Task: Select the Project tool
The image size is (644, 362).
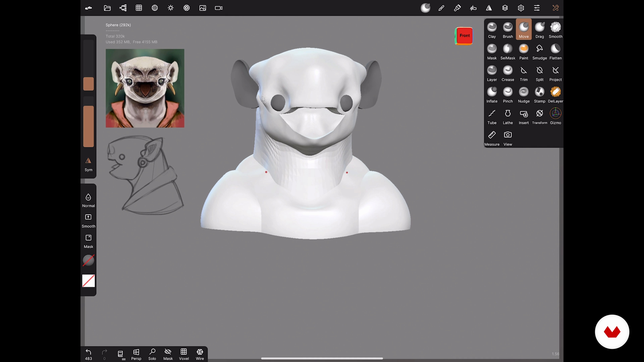Action: click(x=555, y=73)
